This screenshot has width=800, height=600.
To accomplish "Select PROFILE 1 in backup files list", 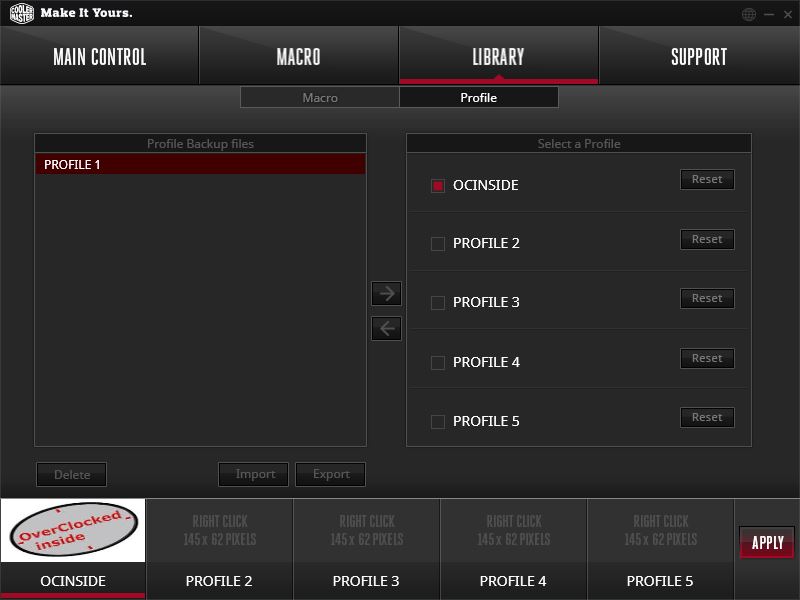I will click(201, 164).
